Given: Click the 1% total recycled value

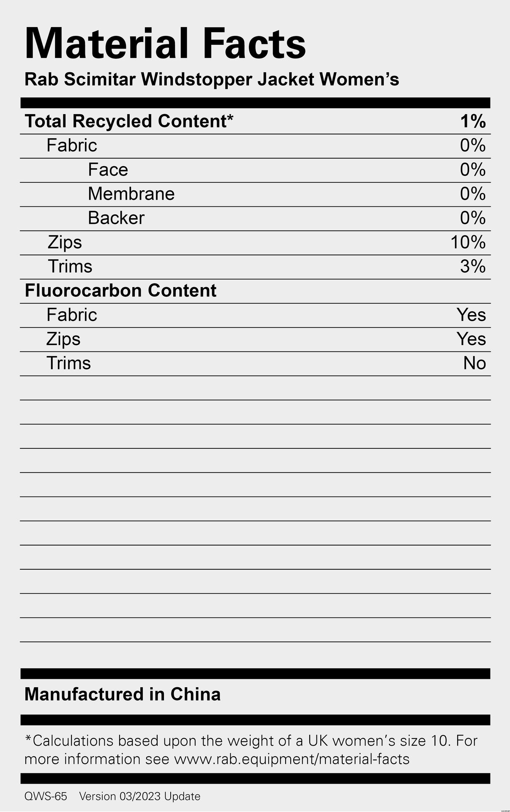Looking at the screenshot, I should [x=473, y=121].
